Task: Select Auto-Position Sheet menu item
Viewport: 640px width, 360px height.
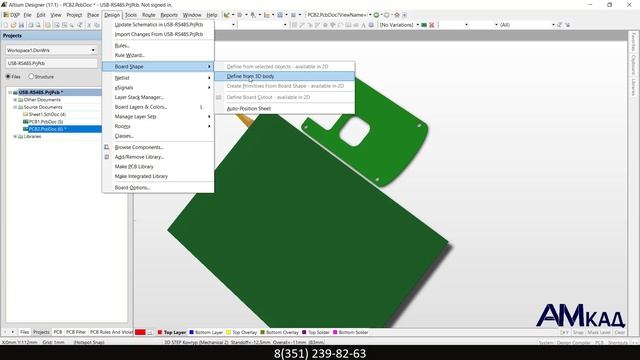Action: coord(284,109)
